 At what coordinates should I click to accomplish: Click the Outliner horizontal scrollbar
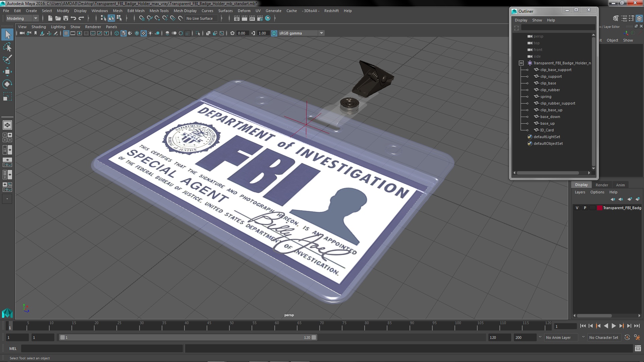tap(548, 173)
